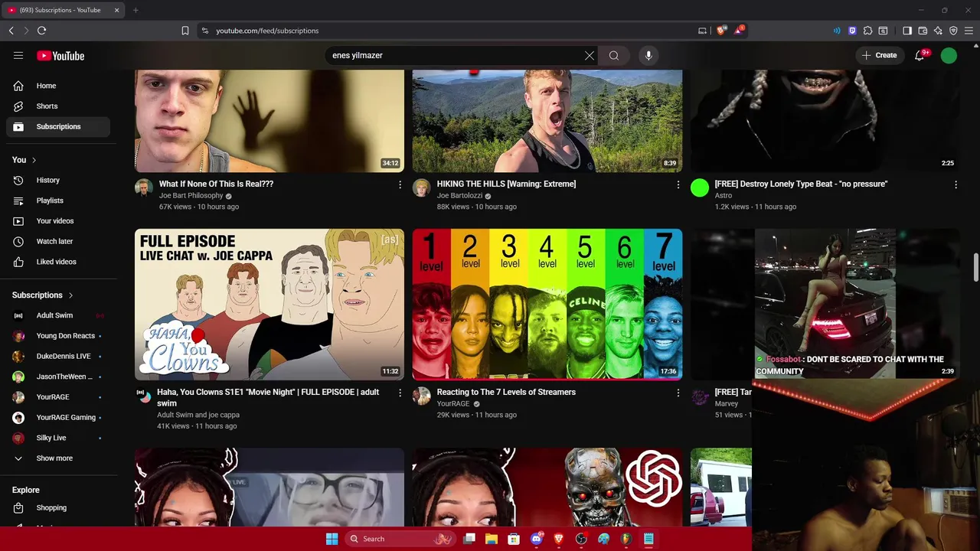Open options for What If None Of This Is Real

pos(400,184)
